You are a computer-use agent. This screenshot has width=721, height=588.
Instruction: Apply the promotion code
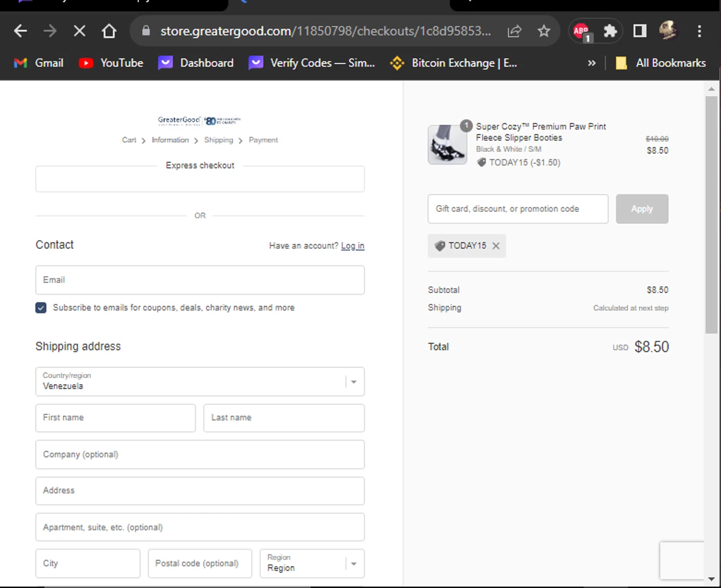642,209
